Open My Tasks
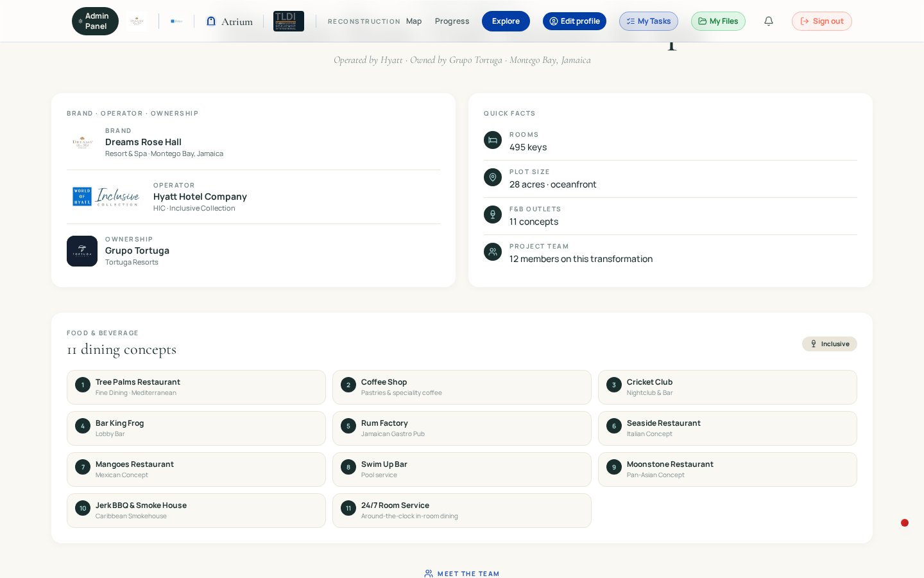 (x=649, y=21)
